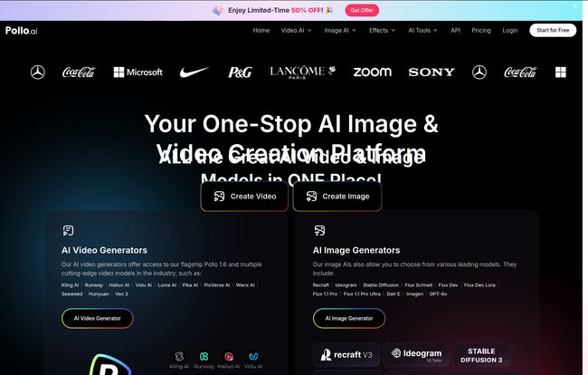
Task: Click the P&G logo
Action: pos(240,72)
